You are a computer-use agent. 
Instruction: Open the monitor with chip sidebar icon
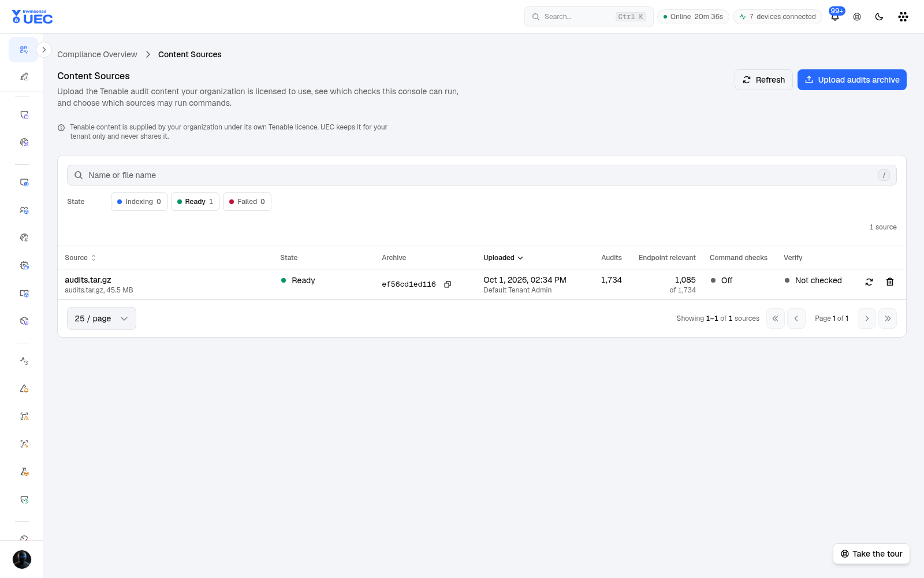[24, 183]
